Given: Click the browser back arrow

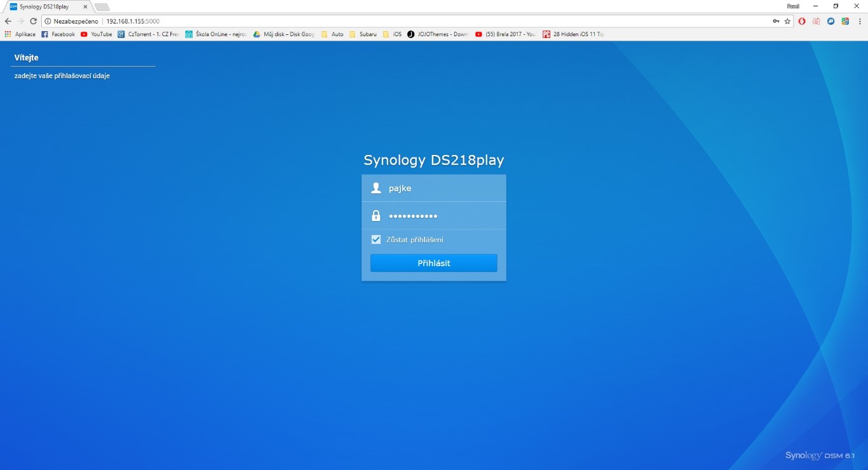Looking at the screenshot, I should [8, 21].
